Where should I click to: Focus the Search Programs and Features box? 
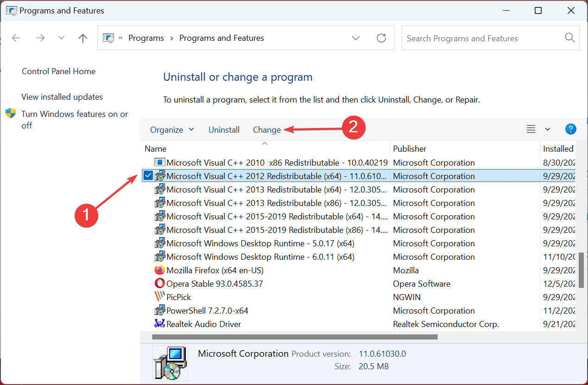pos(490,38)
